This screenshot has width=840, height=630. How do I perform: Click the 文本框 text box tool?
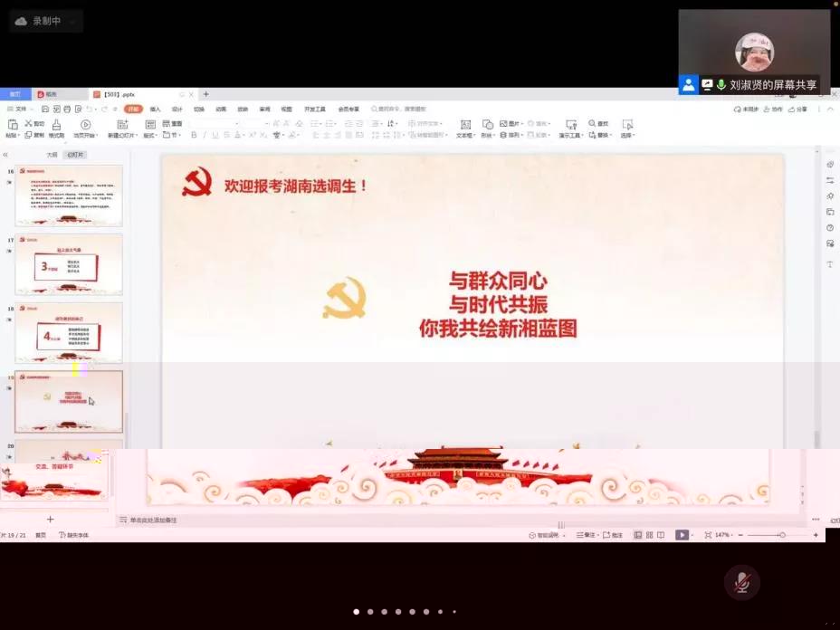tap(465, 129)
